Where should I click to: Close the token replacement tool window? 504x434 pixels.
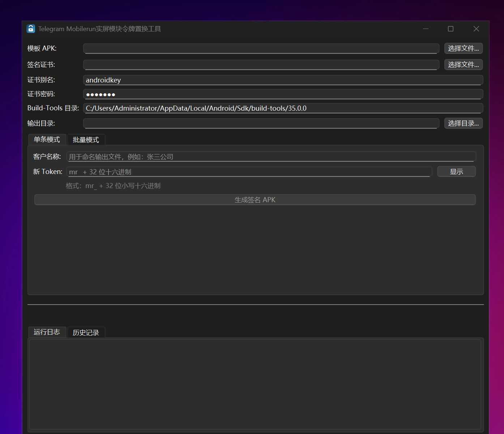click(x=476, y=29)
